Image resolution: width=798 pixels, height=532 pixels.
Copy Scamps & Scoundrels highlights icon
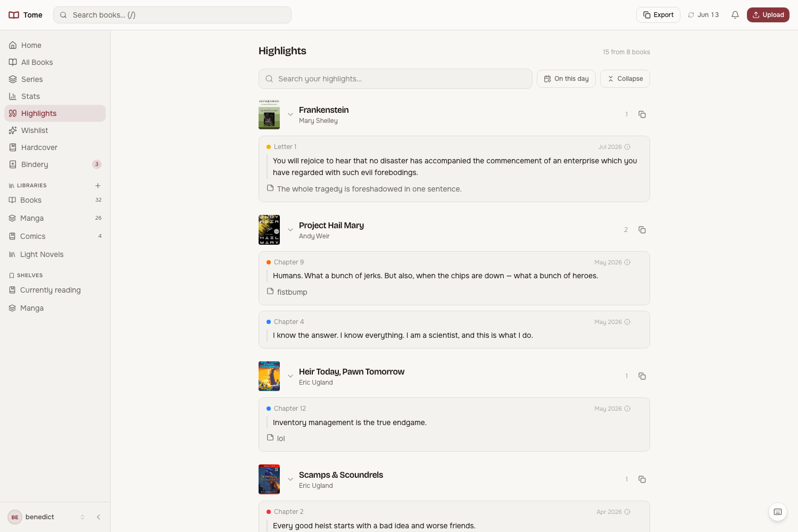pyautogui.click(x=642, y=479)
